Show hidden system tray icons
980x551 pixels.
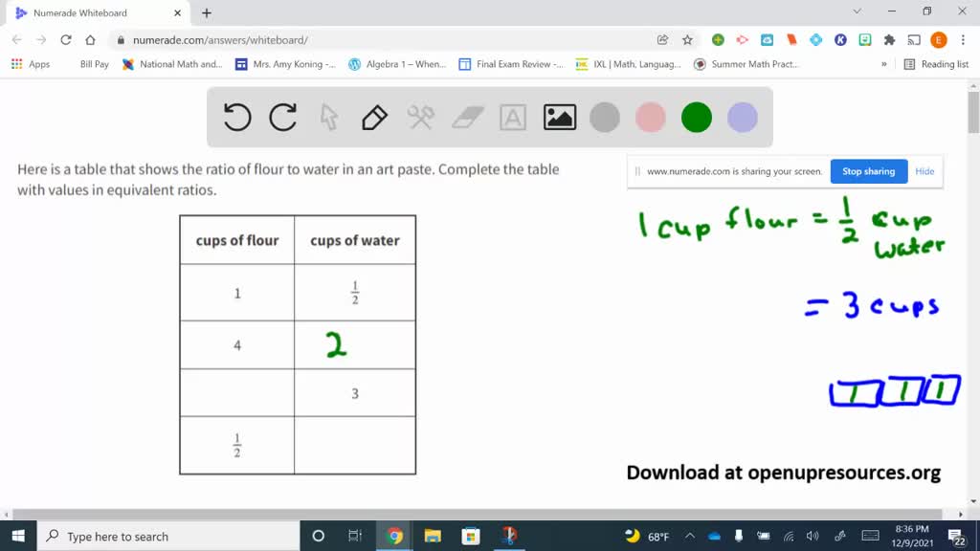coord(690,536)
